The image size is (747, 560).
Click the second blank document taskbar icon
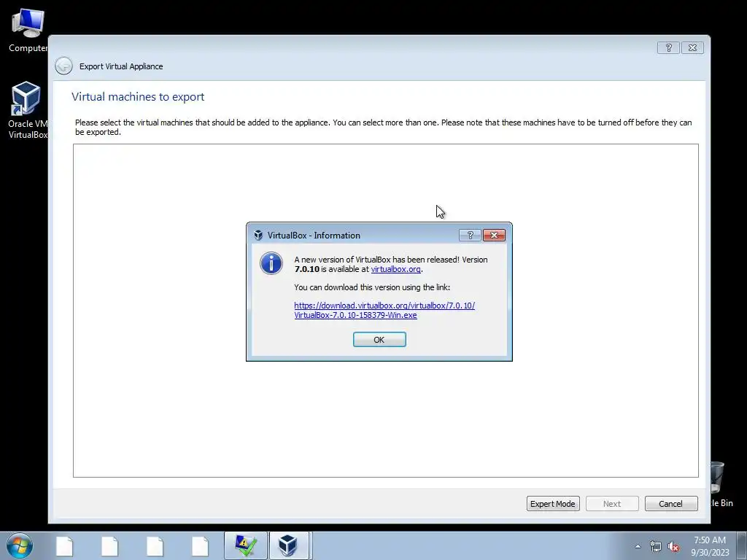[x=109, y=546]
